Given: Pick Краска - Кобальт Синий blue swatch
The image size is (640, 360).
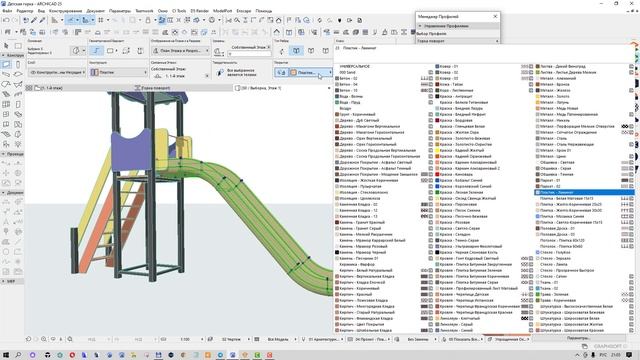Looking at the screenshot, I should point(437,180).
